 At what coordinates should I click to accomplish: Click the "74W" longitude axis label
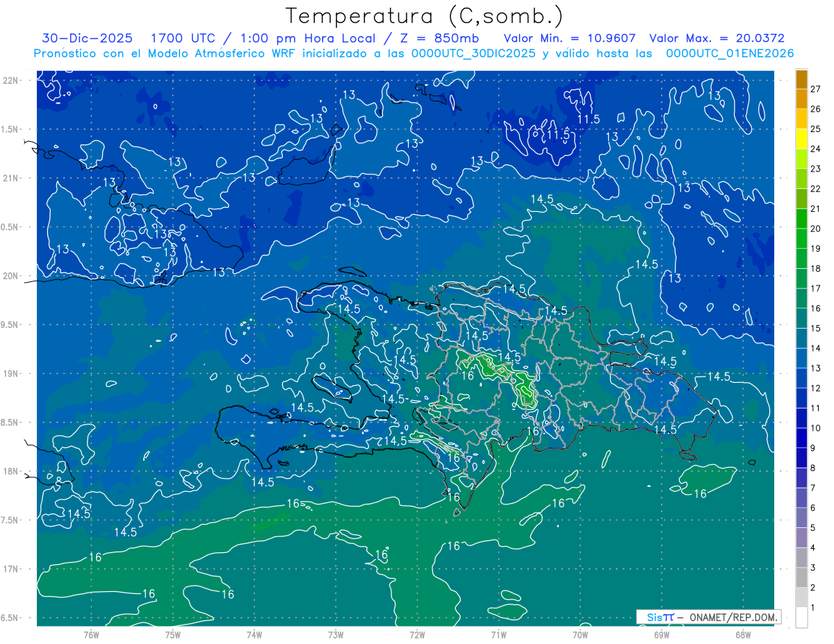(254, 634)
